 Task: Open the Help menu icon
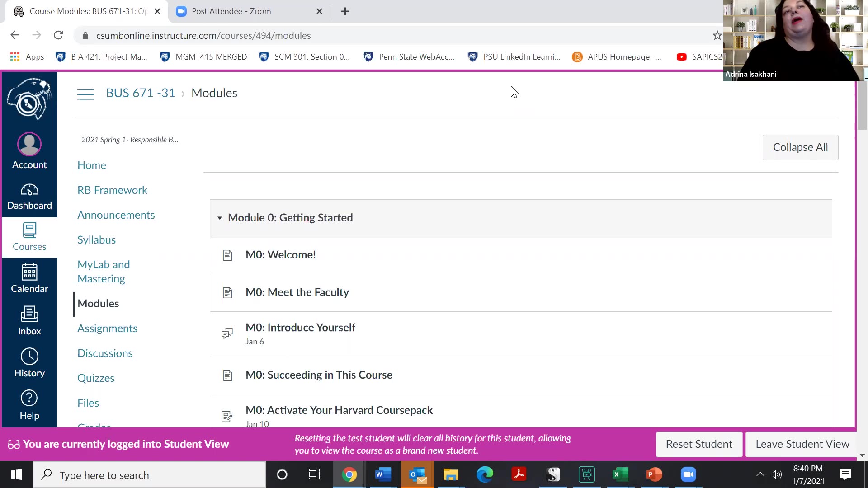29,405
